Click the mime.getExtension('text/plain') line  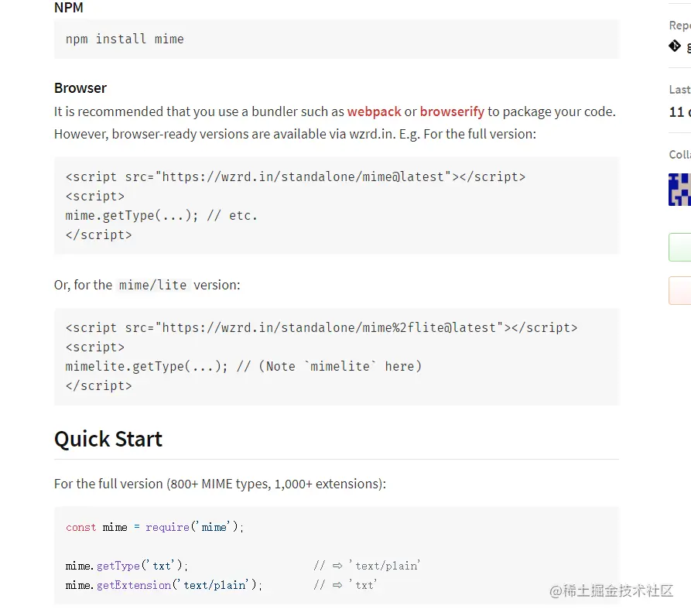[x=164, y=585]
